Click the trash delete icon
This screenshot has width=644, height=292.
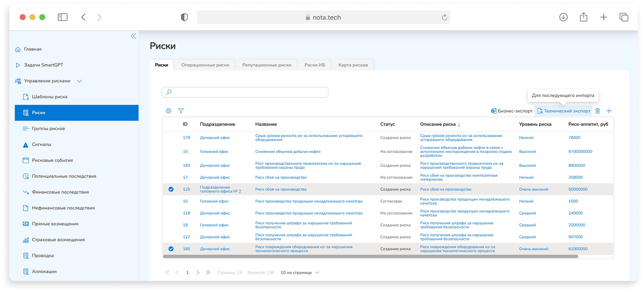click(x=598, y=111)
